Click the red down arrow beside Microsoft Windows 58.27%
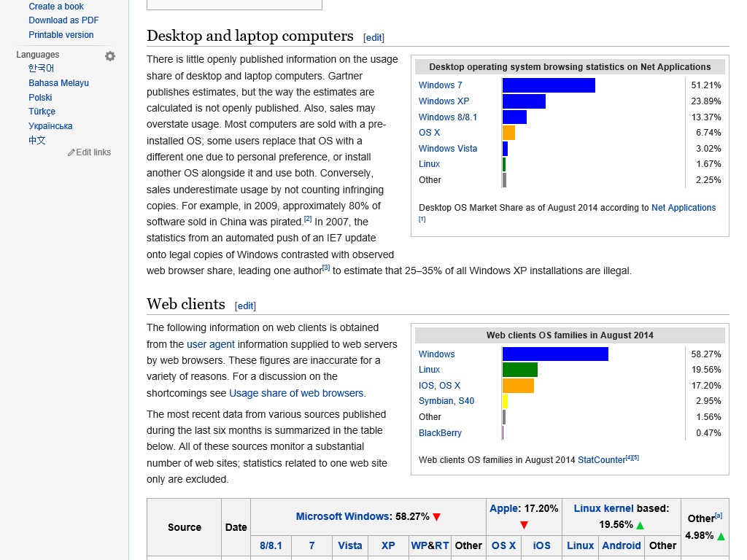 (x=437, y=517)
